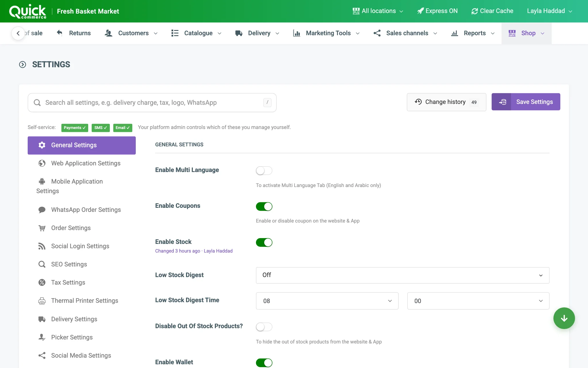Expand the All locations dropdown
The height and width of the screenshot is (368, 588).
pos(378,11)
